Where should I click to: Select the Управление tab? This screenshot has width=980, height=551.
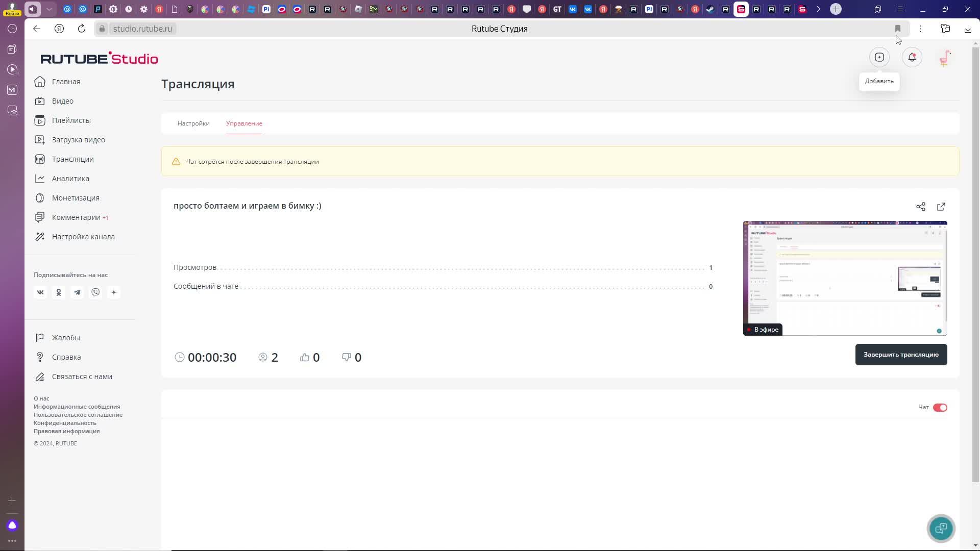coord(244,123)
